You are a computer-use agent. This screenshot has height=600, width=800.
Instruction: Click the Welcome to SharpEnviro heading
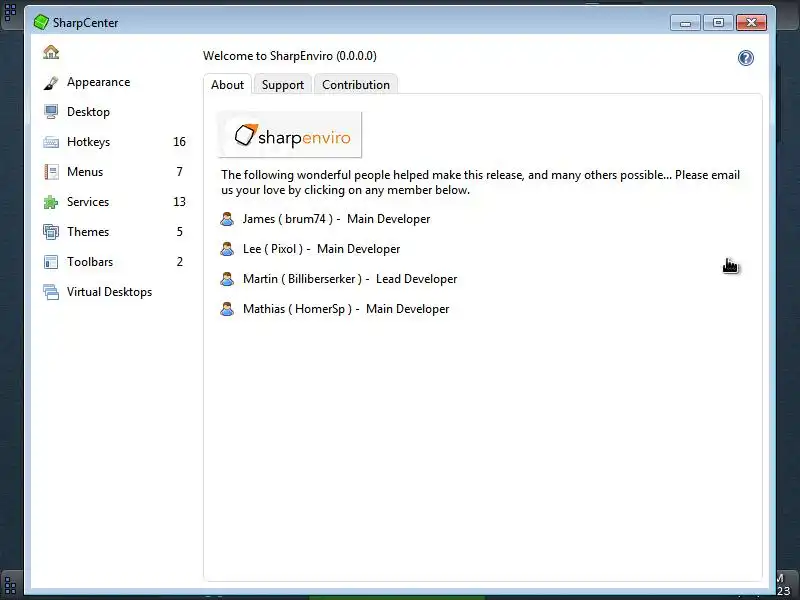(290, 56)
